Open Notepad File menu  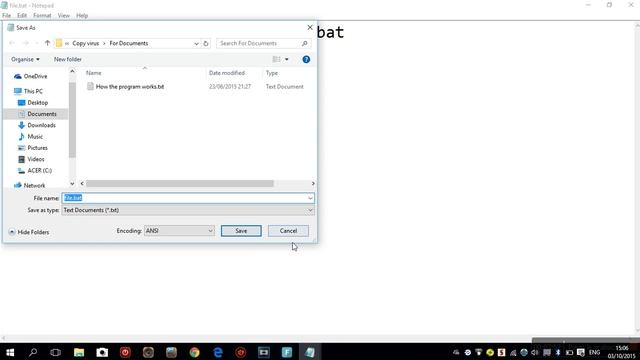pos(7,16)
